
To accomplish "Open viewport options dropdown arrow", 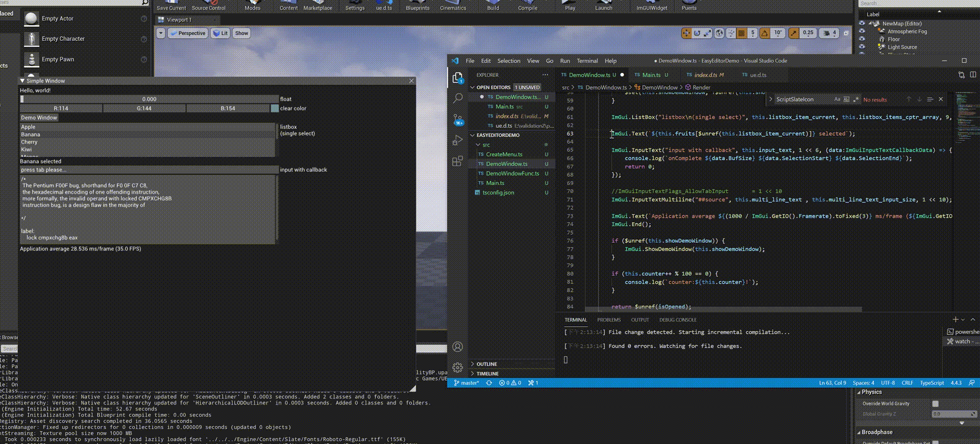I will coord(161,33).
